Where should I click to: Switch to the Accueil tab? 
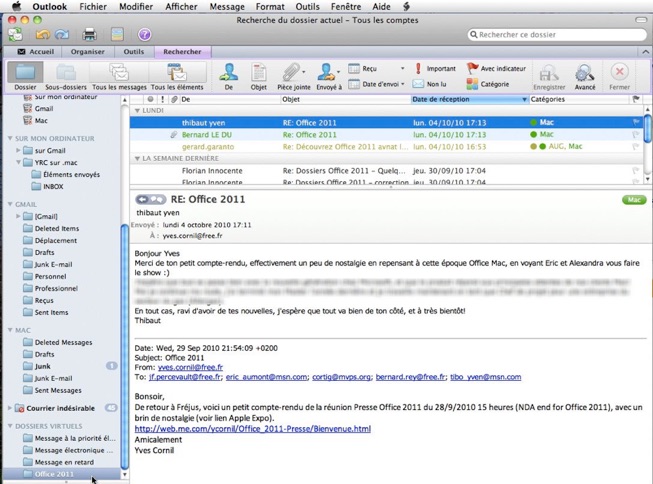point(35,52)
